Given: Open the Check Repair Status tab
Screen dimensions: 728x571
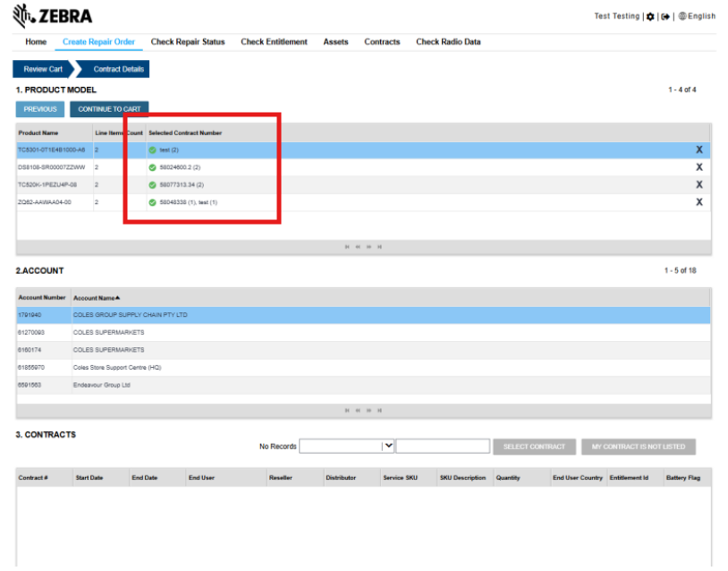Looking at the screenshot, I should pos(188,42).
